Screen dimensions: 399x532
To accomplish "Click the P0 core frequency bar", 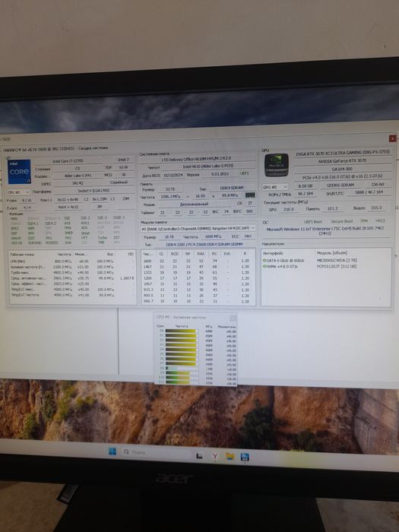I will 182,331.
